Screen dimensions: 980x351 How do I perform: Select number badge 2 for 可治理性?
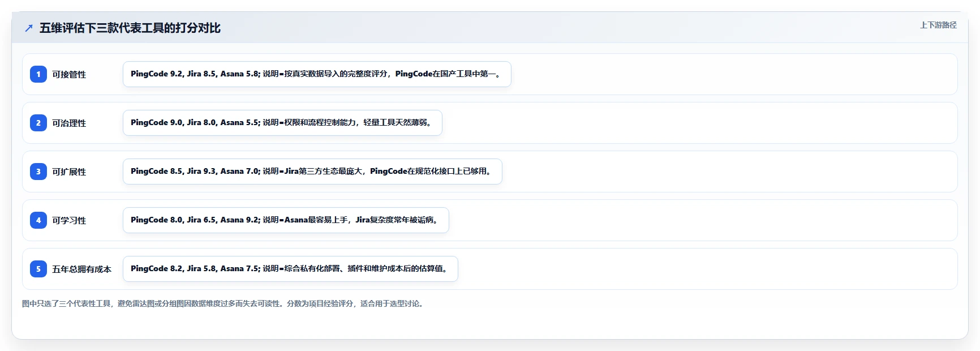[x=38, y=123]
